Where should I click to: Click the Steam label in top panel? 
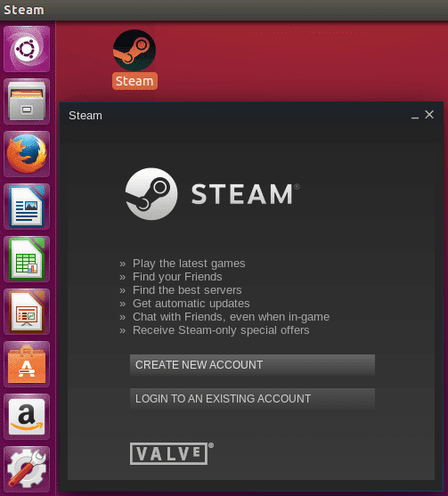[24, 10]
